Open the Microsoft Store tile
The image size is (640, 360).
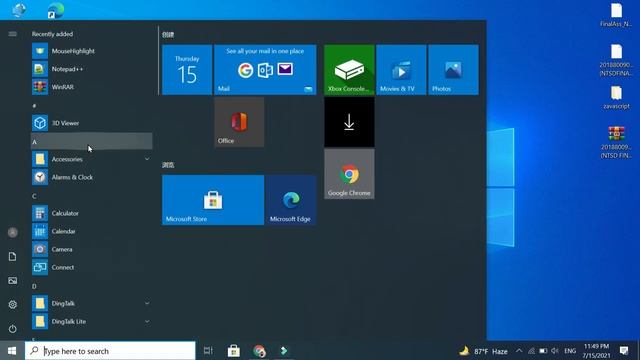coord(213,200)
